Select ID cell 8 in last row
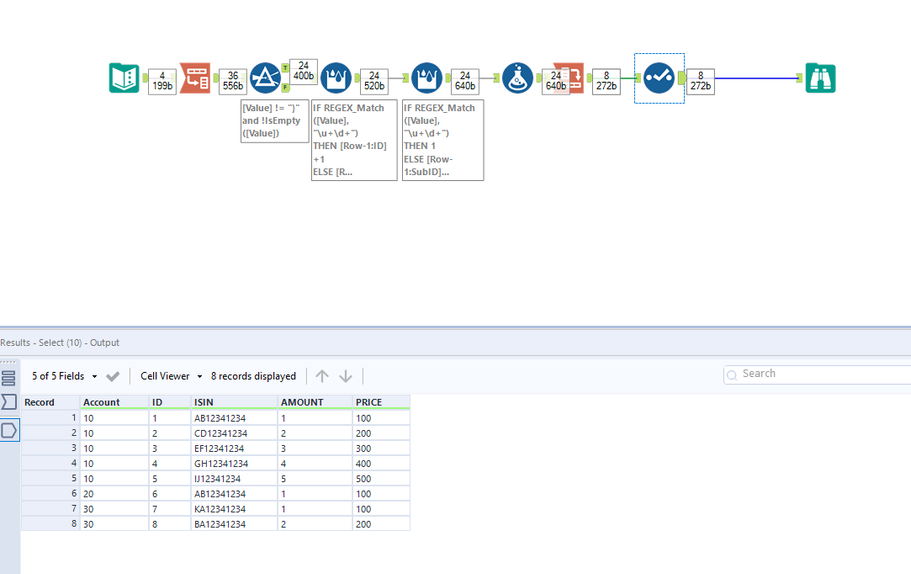The height and width of the screenshot is (574, 911). (x=170, y=524)
